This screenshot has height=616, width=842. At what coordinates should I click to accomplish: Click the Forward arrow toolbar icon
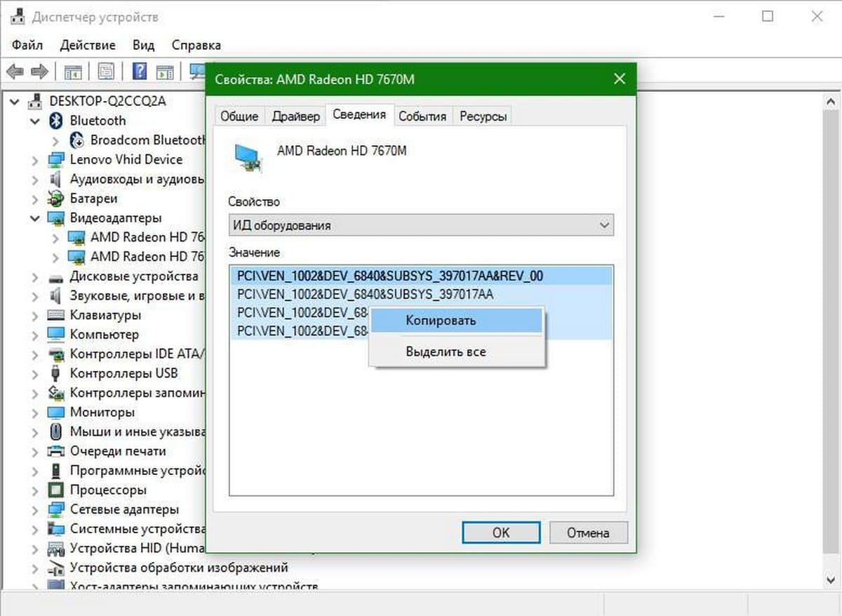point(40,72)
